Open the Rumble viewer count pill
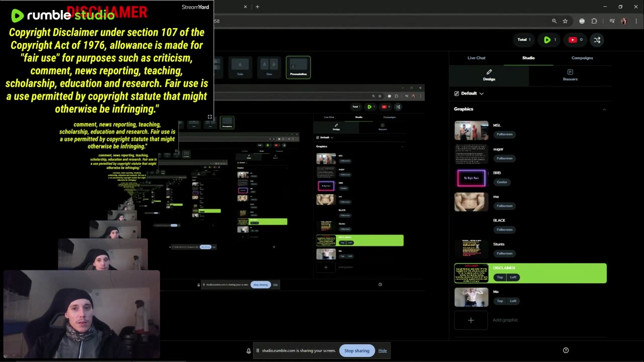 549,40
